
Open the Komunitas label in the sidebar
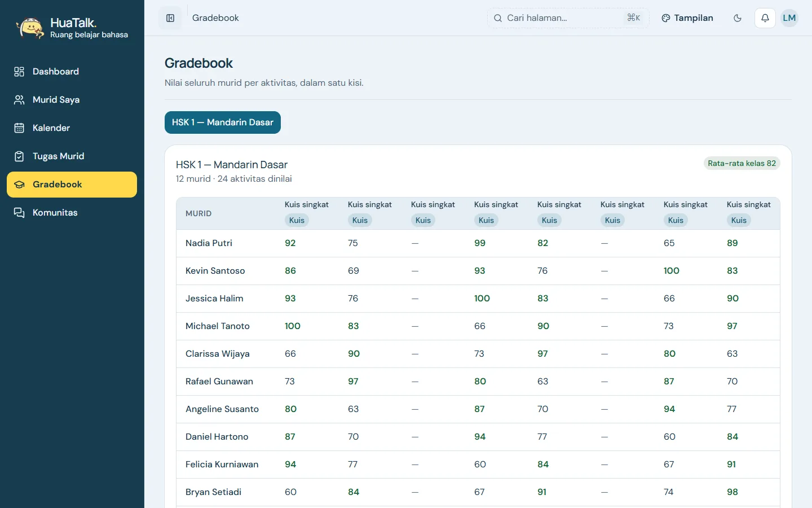[55, 213]
